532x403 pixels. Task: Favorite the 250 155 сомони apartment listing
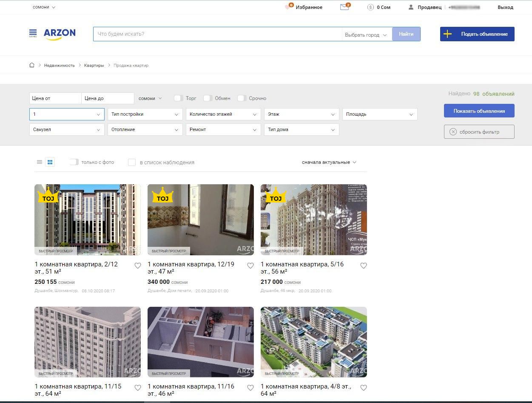coord(137,266)
